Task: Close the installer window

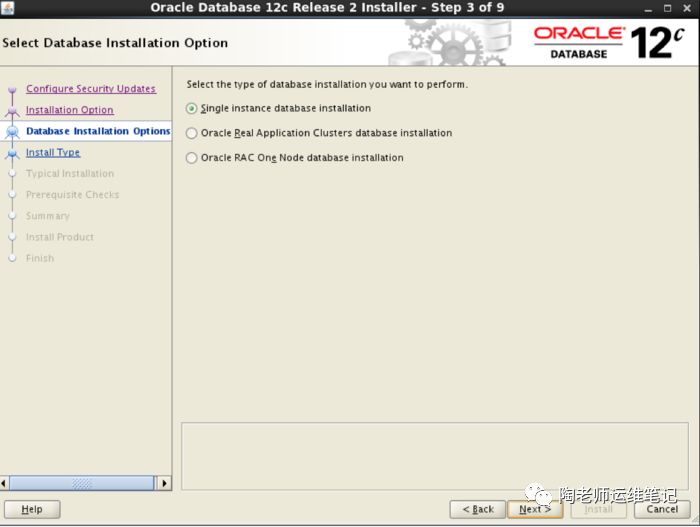Action: (x=687, y=8)
